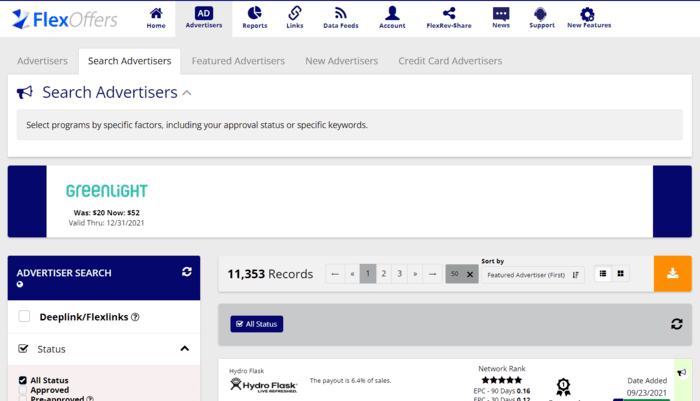Tick the Deeplink/Flexlinks checkbox
This screenshot has width=700, height=401.
point(24,317)
